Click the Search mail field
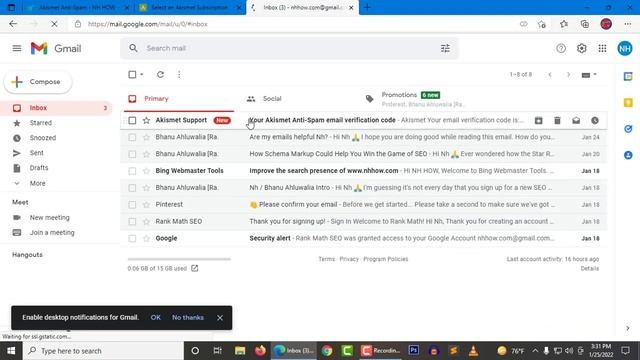Screen dimensions: 640x360 pos(290,48)
